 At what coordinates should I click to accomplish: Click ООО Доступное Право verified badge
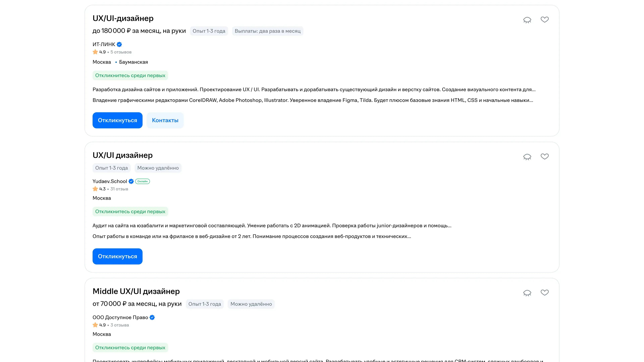coord(152,318)
